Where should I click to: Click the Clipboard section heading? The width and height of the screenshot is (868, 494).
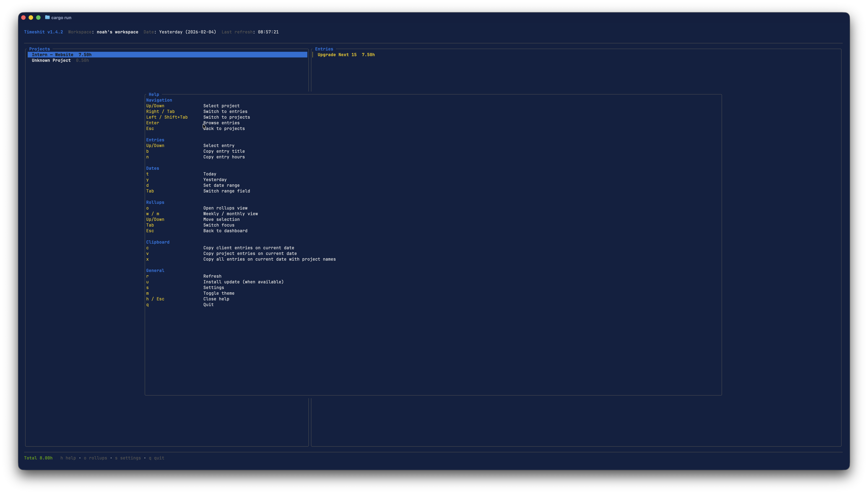(158, 242)
